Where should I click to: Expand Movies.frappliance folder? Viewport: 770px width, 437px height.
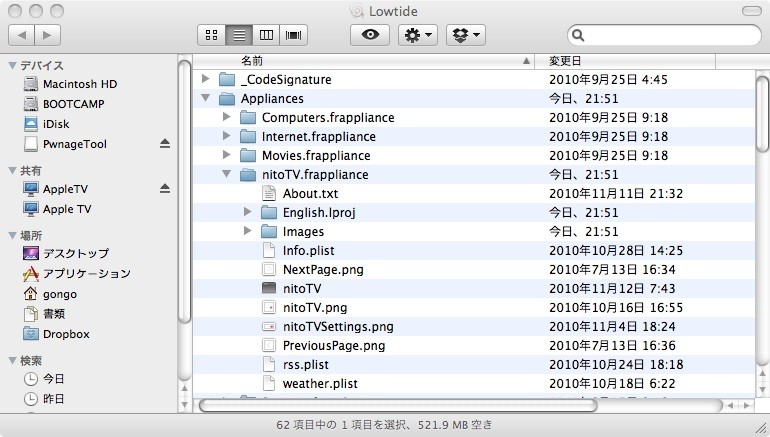click(x=226, y=155)
